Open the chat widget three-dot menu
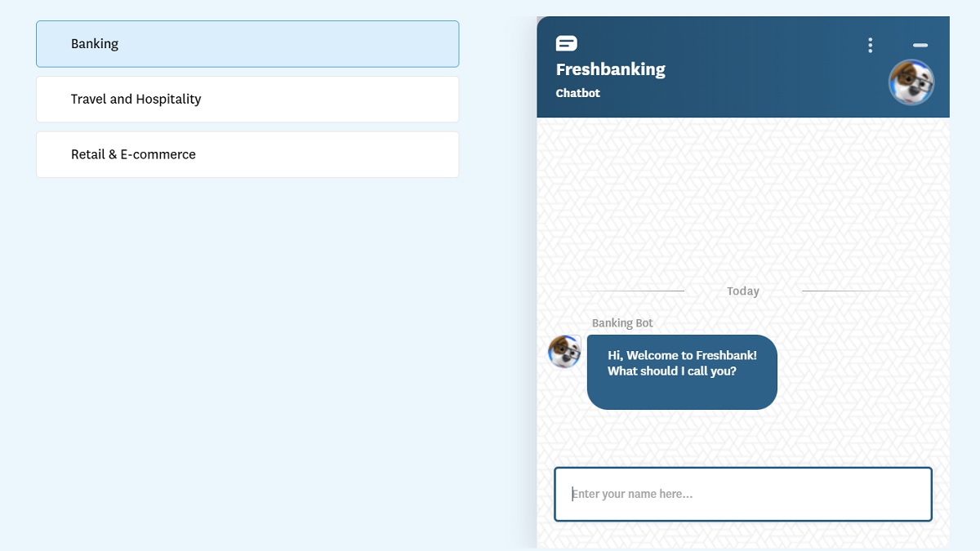Image resolution: width=980 pixels, height=551 pixels. pyautogui.click(x=871, y=45)
